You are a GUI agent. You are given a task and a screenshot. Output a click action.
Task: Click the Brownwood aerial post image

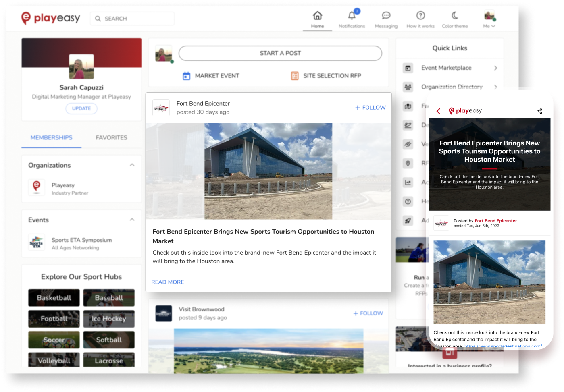(268, 351)
